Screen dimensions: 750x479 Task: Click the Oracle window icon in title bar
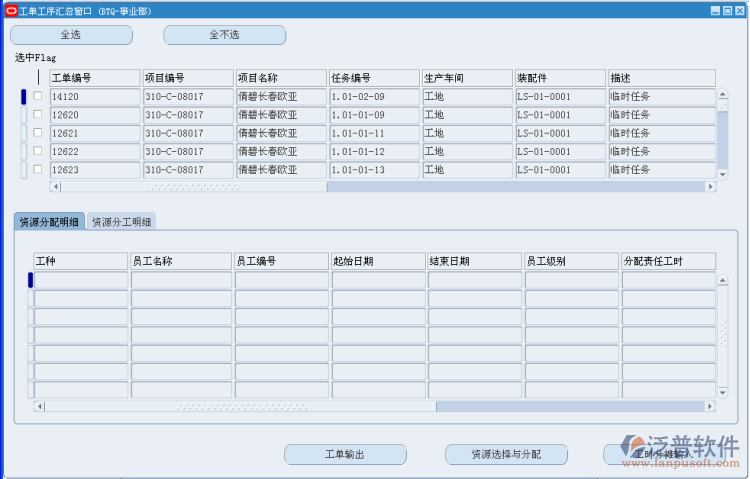click(x=10, y=10)
